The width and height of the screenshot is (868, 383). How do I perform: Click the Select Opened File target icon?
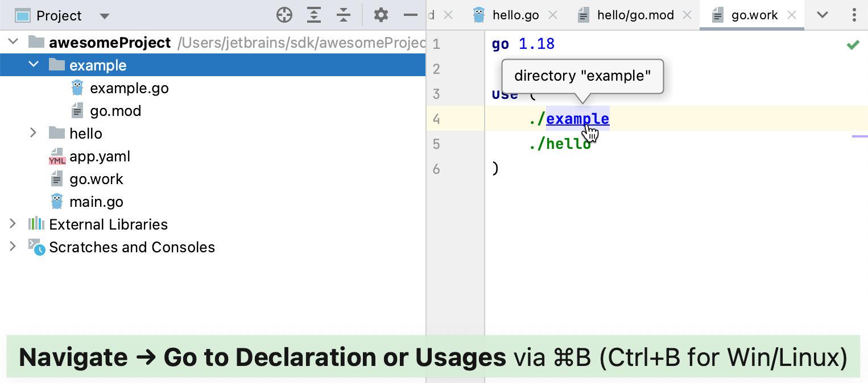tap(284, 15)
